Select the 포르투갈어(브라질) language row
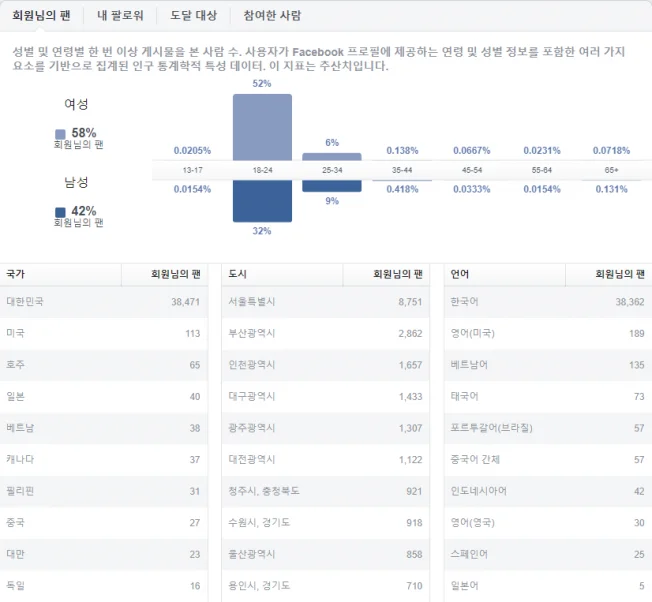Screen dimensions: 652x602 [548, 428]
